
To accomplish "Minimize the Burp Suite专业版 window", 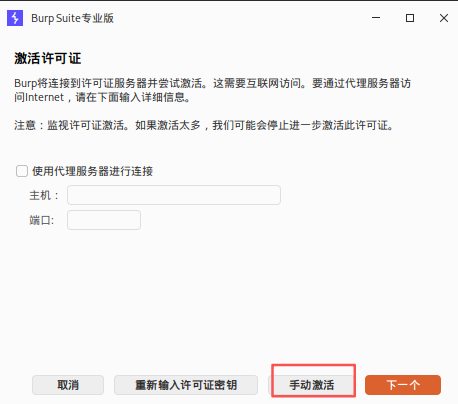I will click(x=376, y=18).
